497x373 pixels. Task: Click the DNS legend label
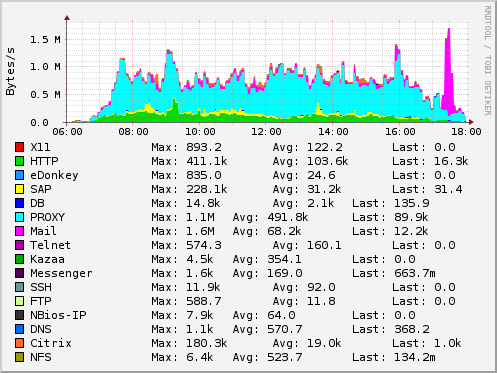[x=41, y=329]
